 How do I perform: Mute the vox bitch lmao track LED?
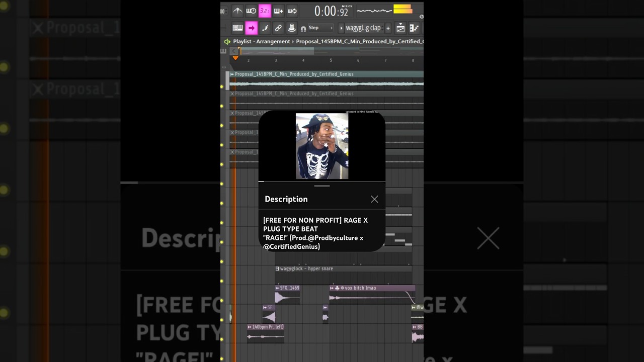point(222,300)
